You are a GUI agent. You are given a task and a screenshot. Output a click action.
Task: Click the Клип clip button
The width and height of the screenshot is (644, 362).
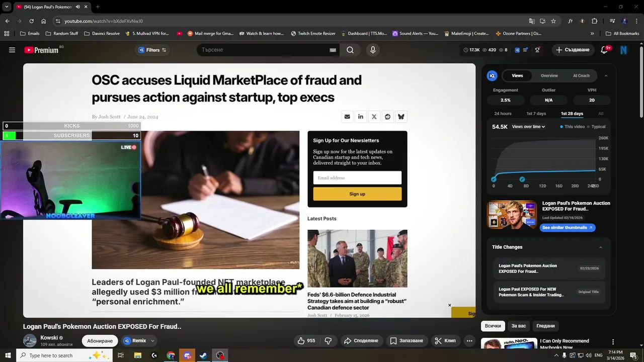[x=445, y=340]
